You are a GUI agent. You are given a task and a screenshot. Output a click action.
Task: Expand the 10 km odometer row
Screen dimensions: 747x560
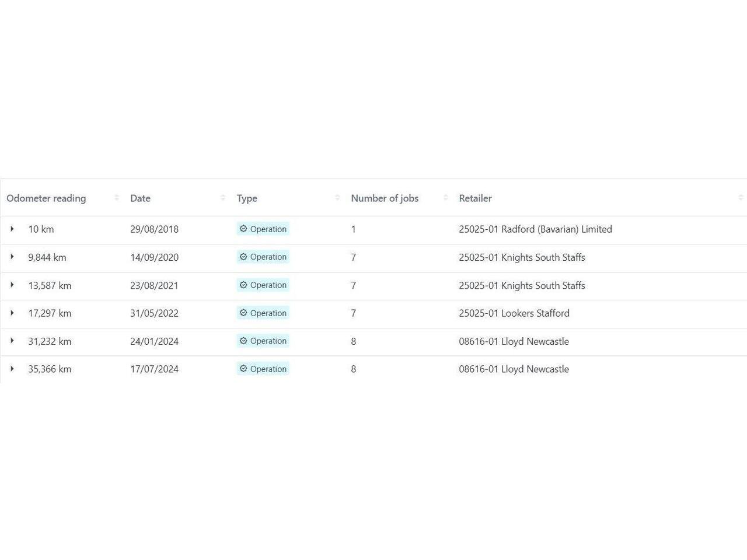(x=12, y=229)
